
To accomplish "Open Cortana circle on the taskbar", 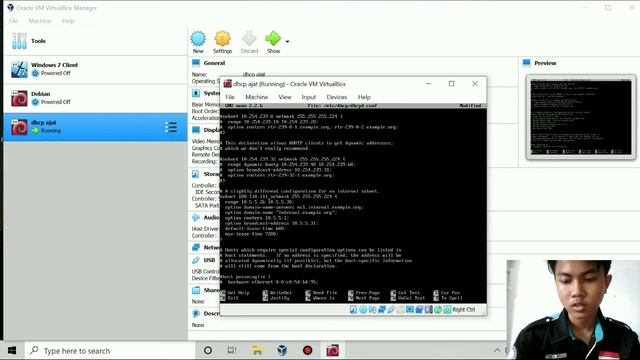I will click(208, 350).
